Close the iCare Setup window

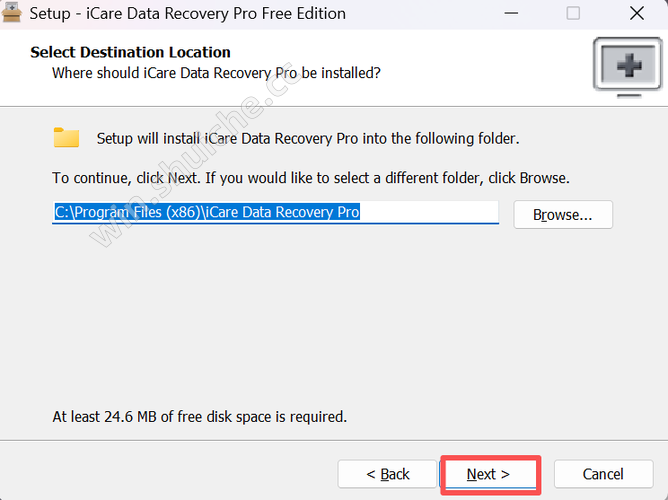[637, 14]
